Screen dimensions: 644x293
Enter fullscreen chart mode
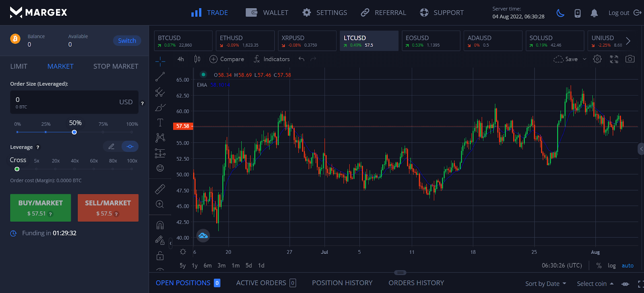coord(614,59)
